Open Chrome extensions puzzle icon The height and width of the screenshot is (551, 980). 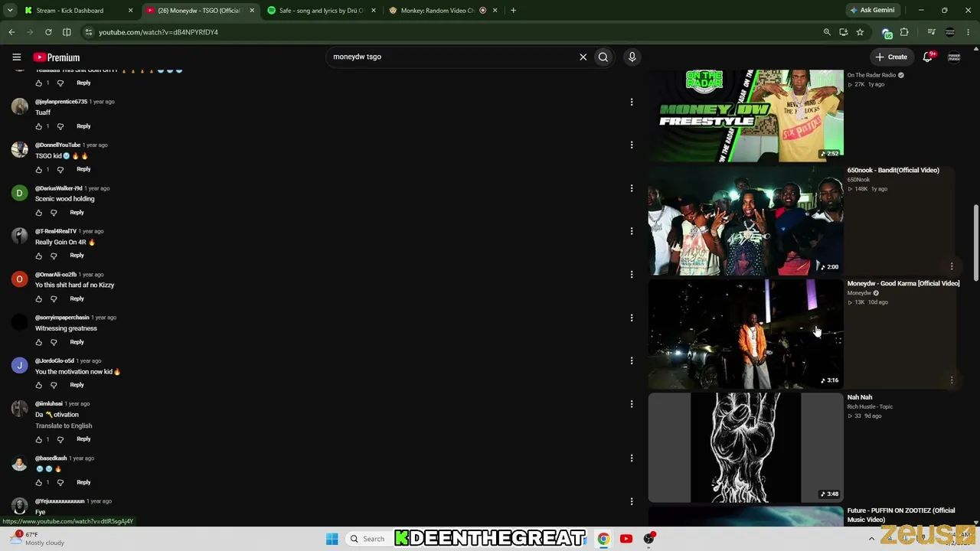[x=904, y=32]
